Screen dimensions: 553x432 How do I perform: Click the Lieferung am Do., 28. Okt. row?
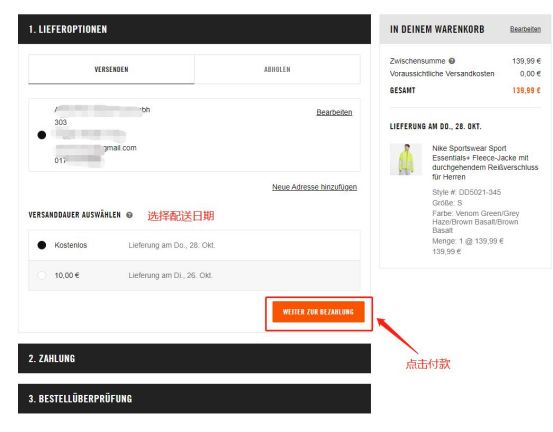tap(194, 245)
